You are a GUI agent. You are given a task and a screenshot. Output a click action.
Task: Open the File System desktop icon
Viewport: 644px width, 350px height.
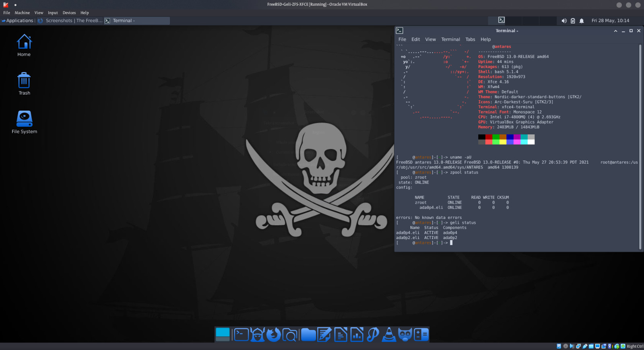click(x=24, y=122)
